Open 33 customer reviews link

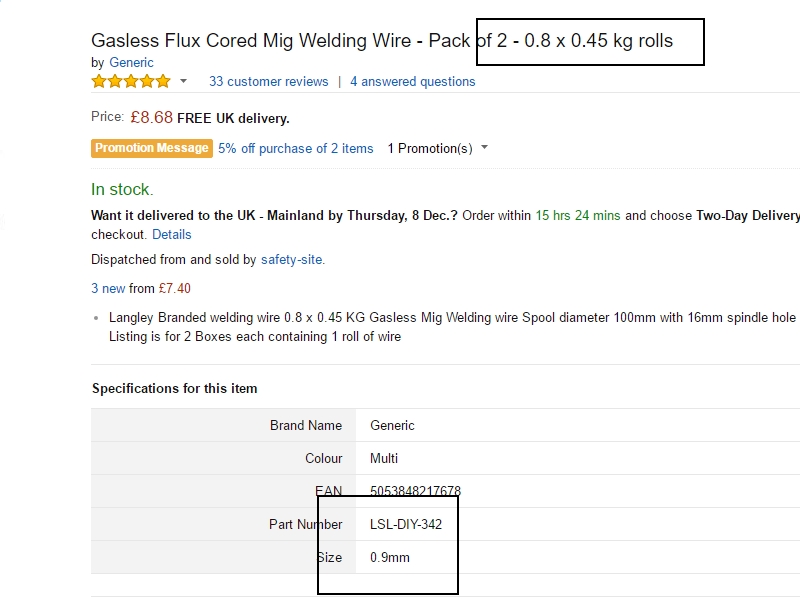(268, 81)
